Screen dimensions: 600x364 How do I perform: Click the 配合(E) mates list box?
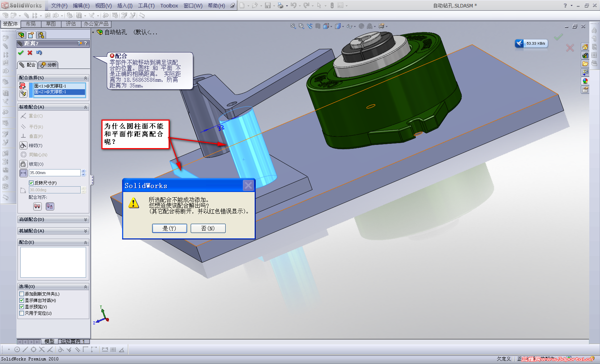click(53, 262)
